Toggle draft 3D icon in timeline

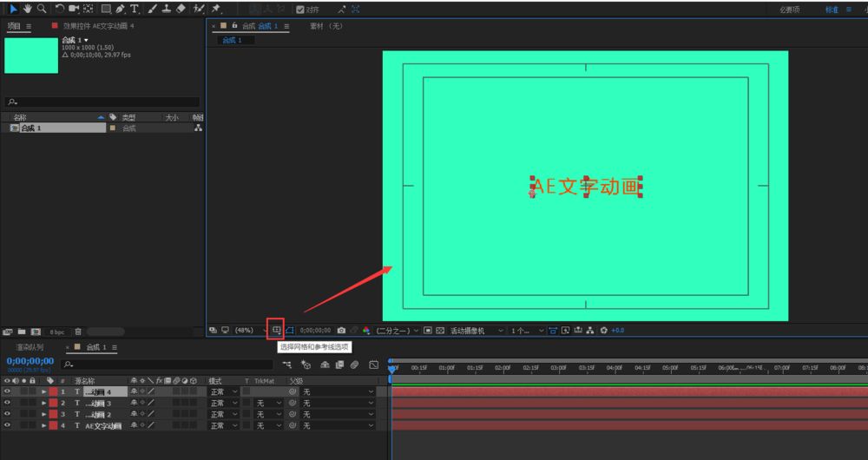306,365
